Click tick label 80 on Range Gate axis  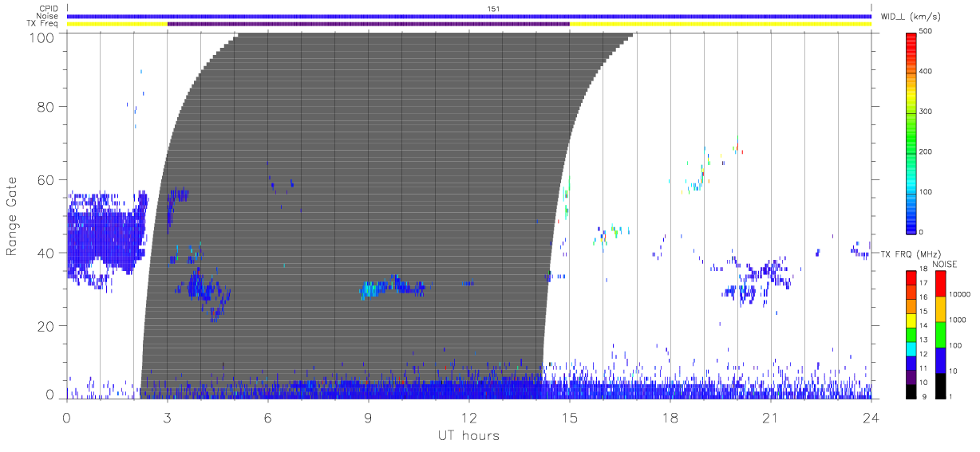pyautogui.click(x=45, y=106)
